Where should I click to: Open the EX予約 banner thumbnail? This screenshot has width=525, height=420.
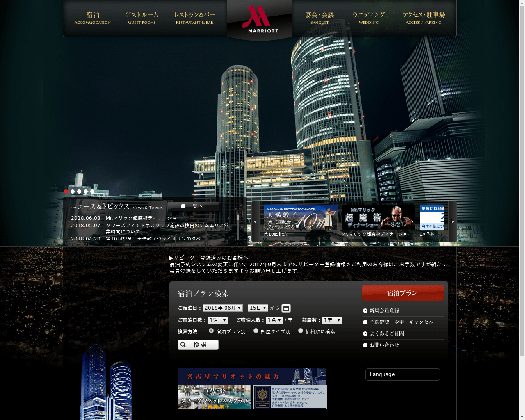[x=432, y=217]
